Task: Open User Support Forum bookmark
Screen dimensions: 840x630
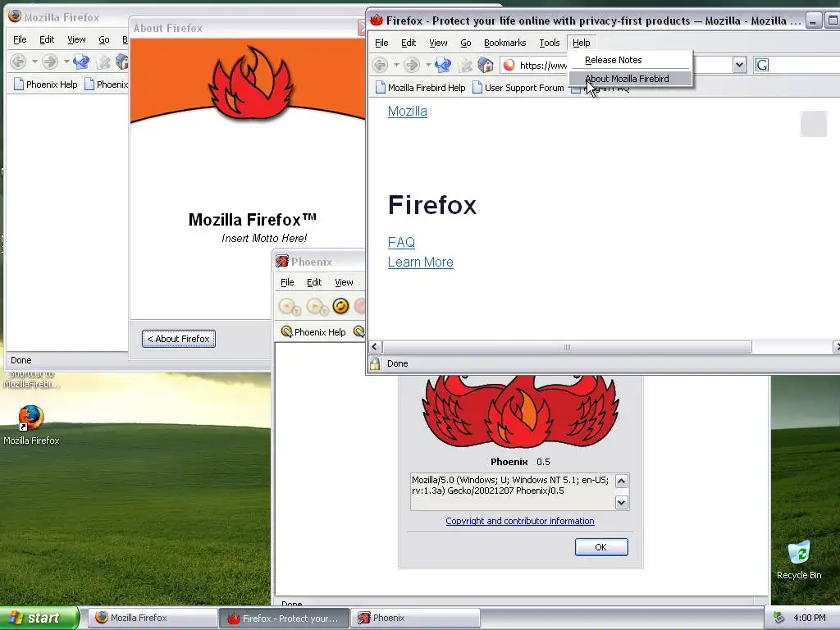Action: (518, 87)
